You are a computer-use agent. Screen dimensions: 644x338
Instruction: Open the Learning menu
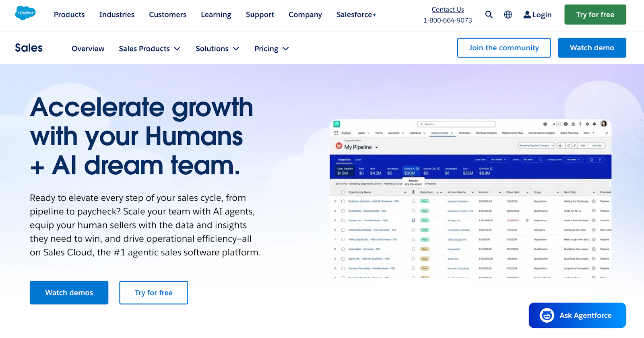(216, 14)
